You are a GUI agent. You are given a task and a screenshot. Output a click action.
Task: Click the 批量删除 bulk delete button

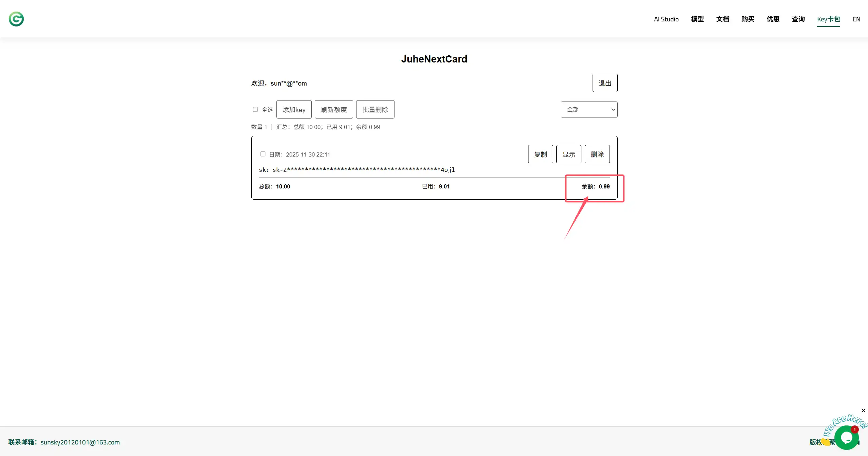tap(375, 109)
